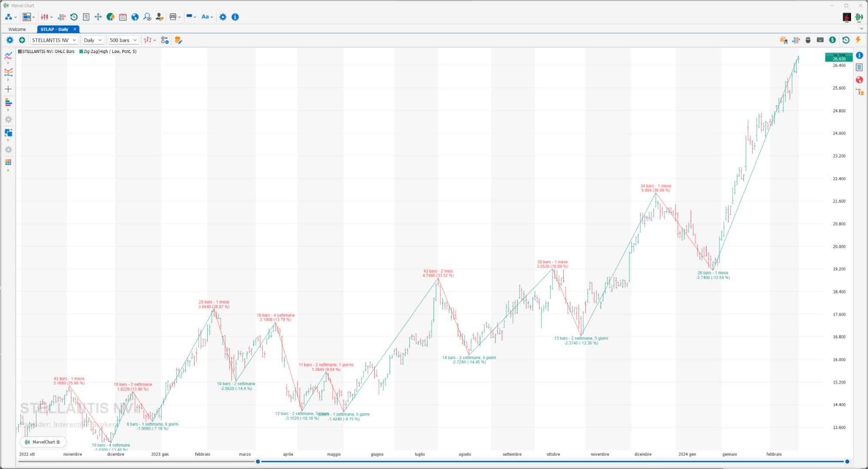Click the mouse icon in chart toolbar

808,40
